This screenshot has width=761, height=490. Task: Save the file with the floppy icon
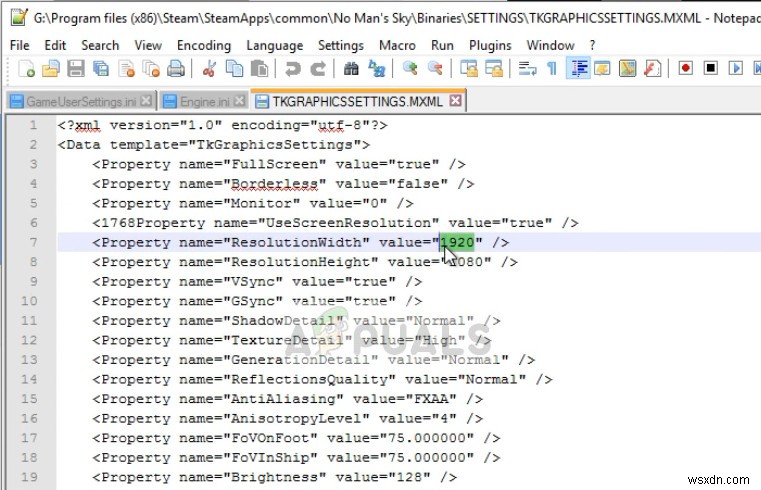pyautogui.click(x=76, y=68)
